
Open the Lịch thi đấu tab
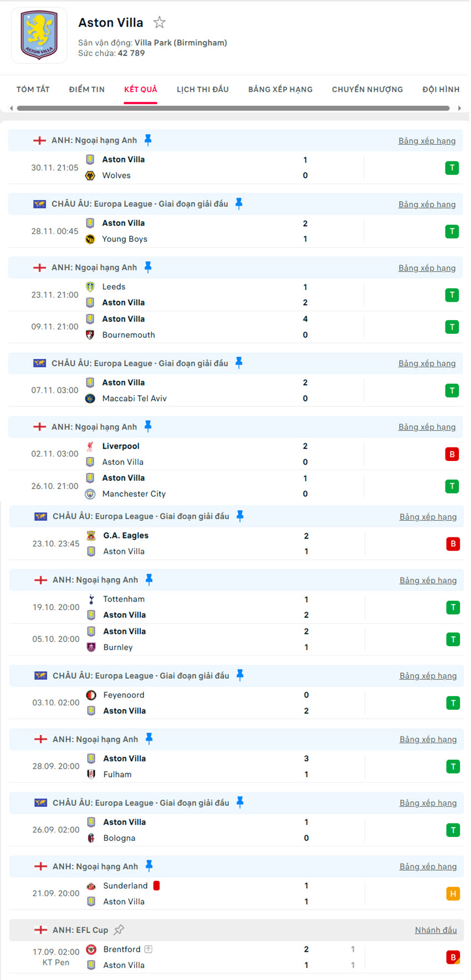tap(203, 89)
